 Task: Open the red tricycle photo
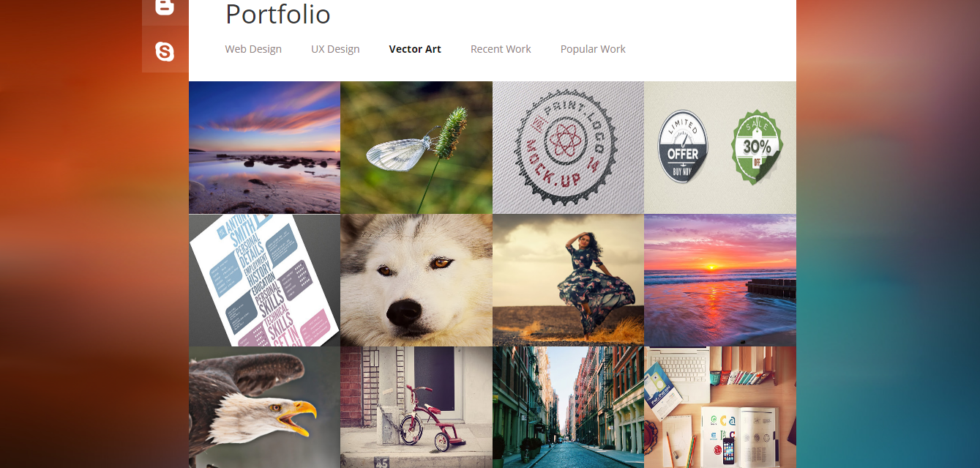point(416,407)
